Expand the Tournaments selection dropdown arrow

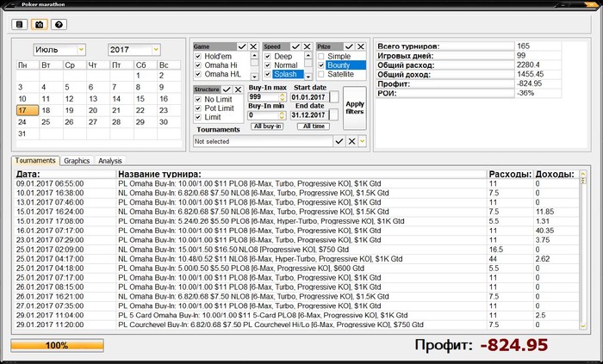tap(363, 141)
